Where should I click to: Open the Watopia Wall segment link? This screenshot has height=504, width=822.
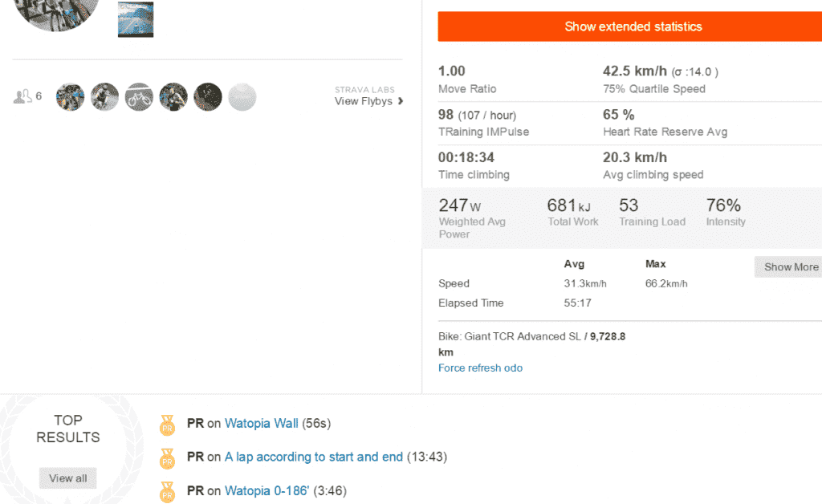click(262, 423)
